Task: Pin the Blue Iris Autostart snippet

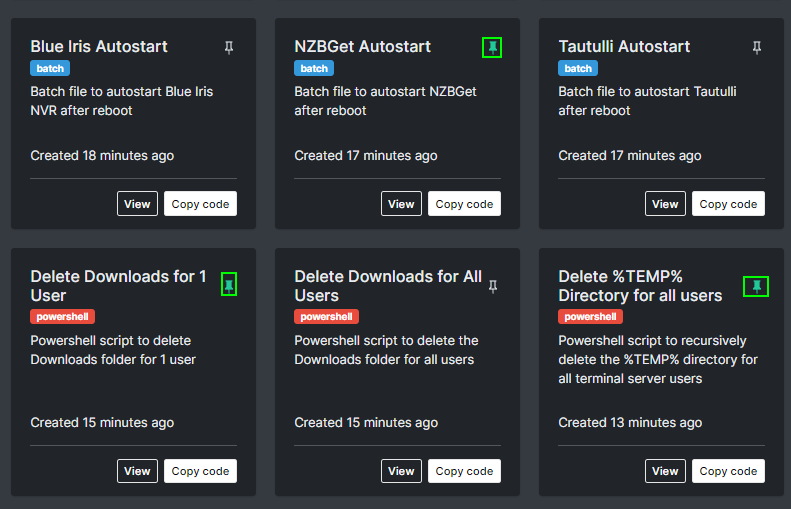Action: (x=229, y=47)
